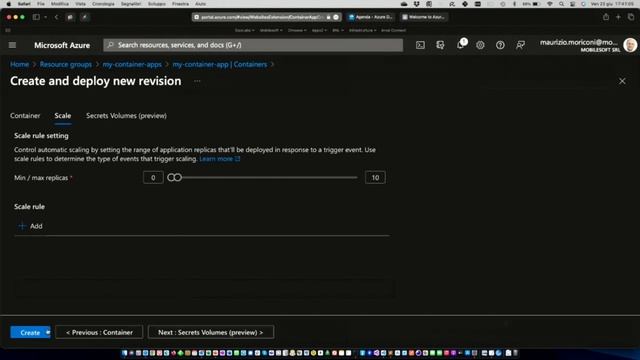Click Next : Secrets Volumes (preview) button
Image resolution: width=640 pixels, height=360 pixels.
click(x=211, y=333)
